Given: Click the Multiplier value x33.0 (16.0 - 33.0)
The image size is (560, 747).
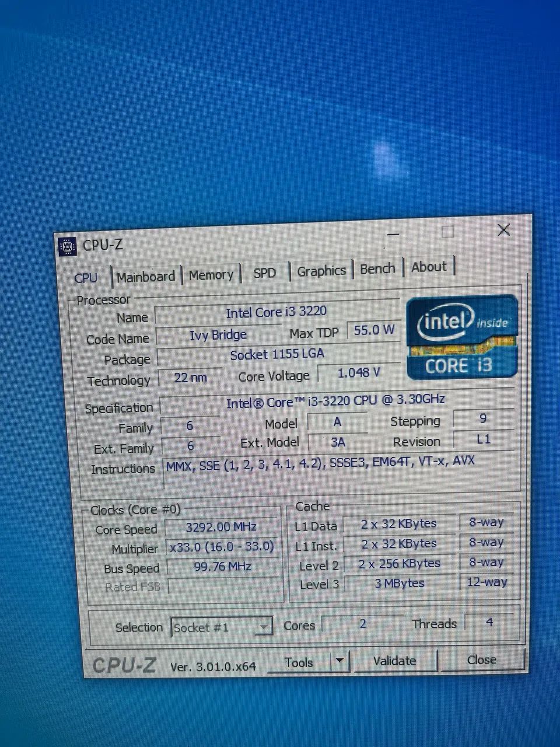Looking at the screenshot, I should coord(222,546).
